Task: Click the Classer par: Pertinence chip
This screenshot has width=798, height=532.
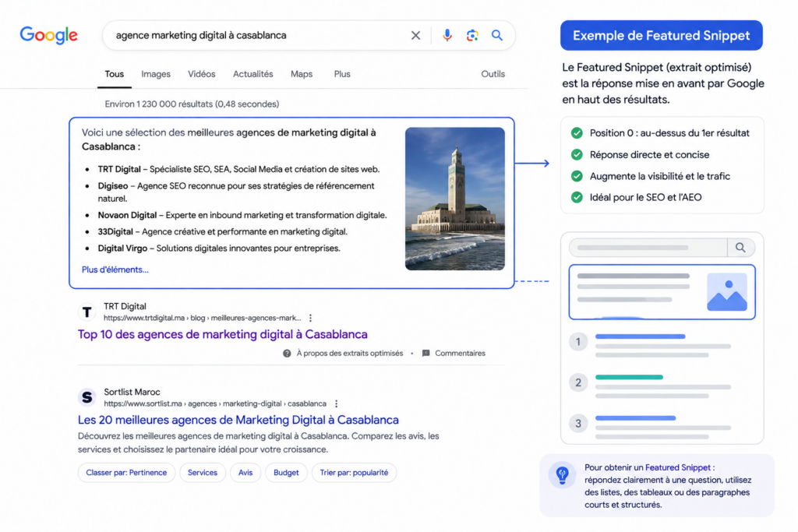Action: point(126,473)
